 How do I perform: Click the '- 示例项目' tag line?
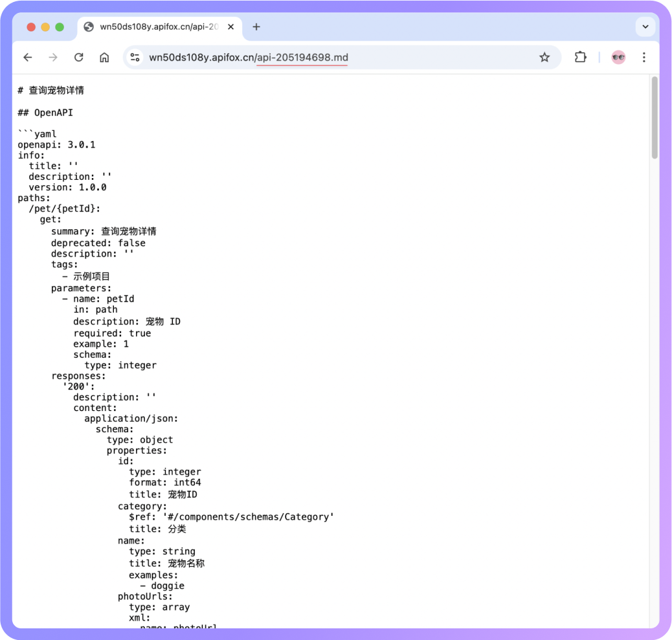(x=86, y=276)
